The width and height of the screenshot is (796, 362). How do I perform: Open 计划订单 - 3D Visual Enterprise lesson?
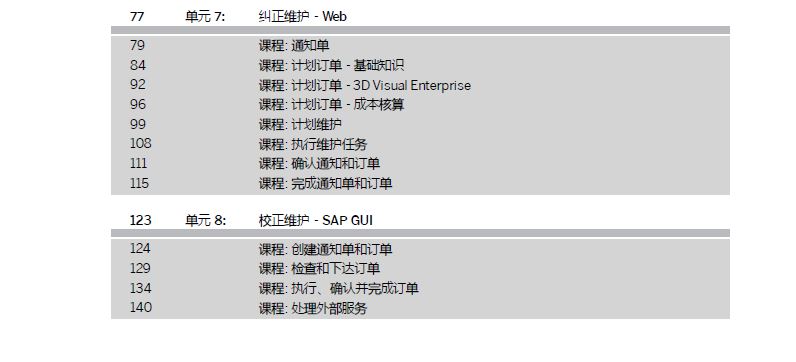point(364,85)
